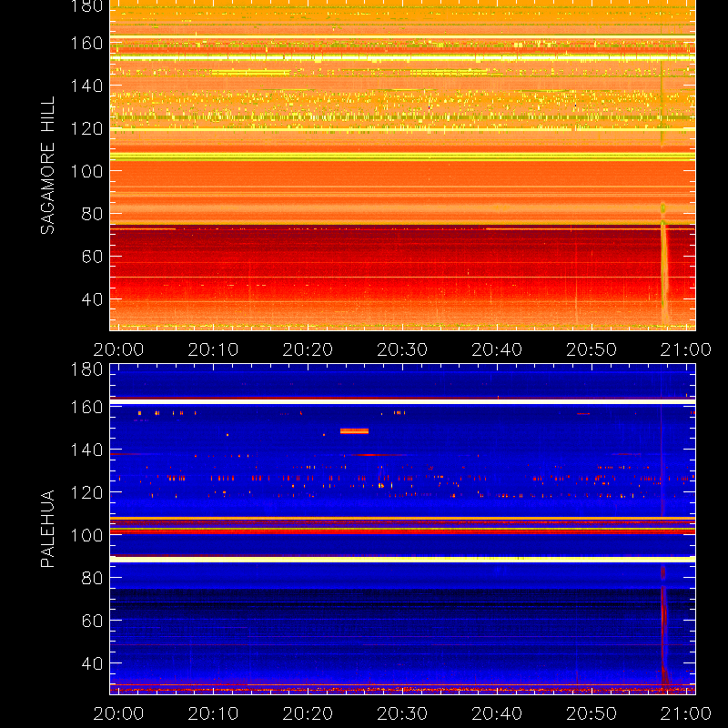Pick the 20:00 time label below Sagamore Hill plot
Screen dimensions: 728x728
click(118, 349)
